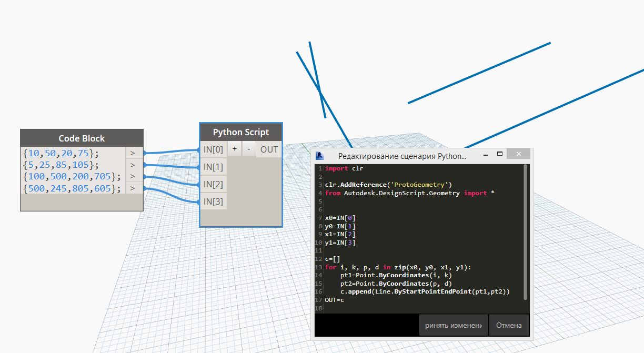Click the "for i, k, p, d in zip" line
The width and height of the screenshot is (644, 353).
tap(398, 267)
